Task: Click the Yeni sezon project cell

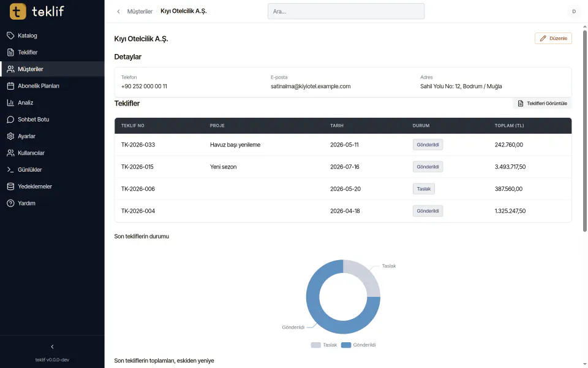Action: click(x=223, y=167)
